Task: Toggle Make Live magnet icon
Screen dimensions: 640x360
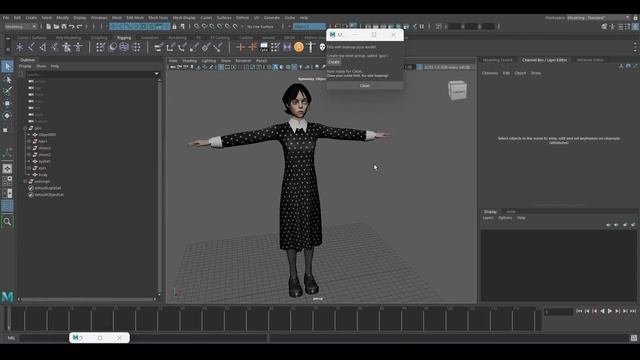Action: 236,27
